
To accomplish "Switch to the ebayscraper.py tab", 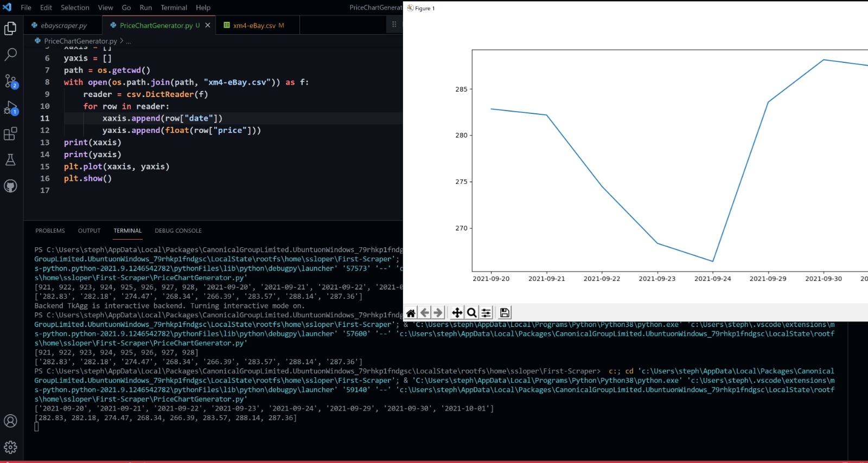I will click(x=63, y=25).
